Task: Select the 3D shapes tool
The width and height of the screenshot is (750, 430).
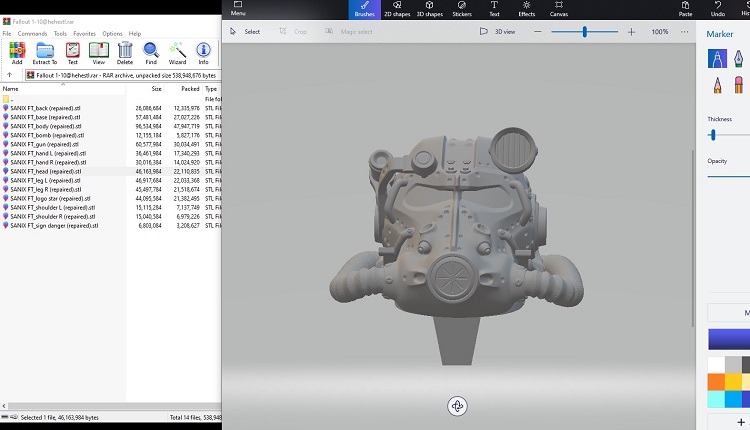Action: click(429, 9)
